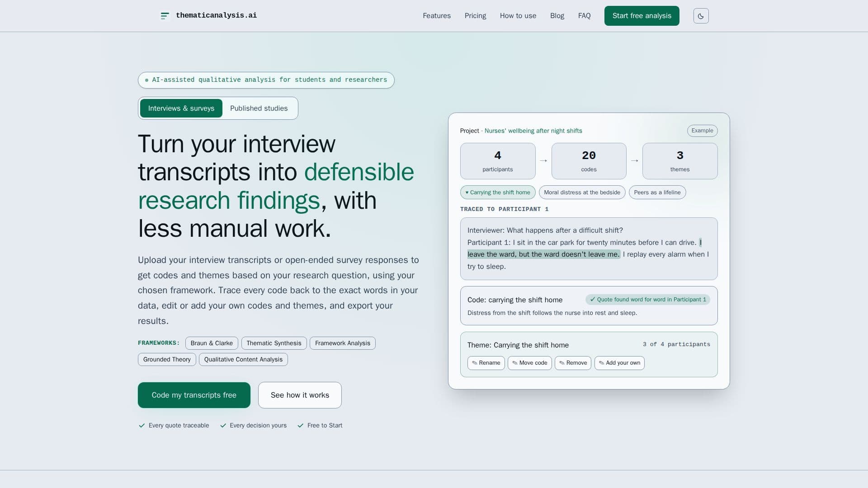Click the 4 participants stat card
Screen dimensions: 868x488
[498, 161]
